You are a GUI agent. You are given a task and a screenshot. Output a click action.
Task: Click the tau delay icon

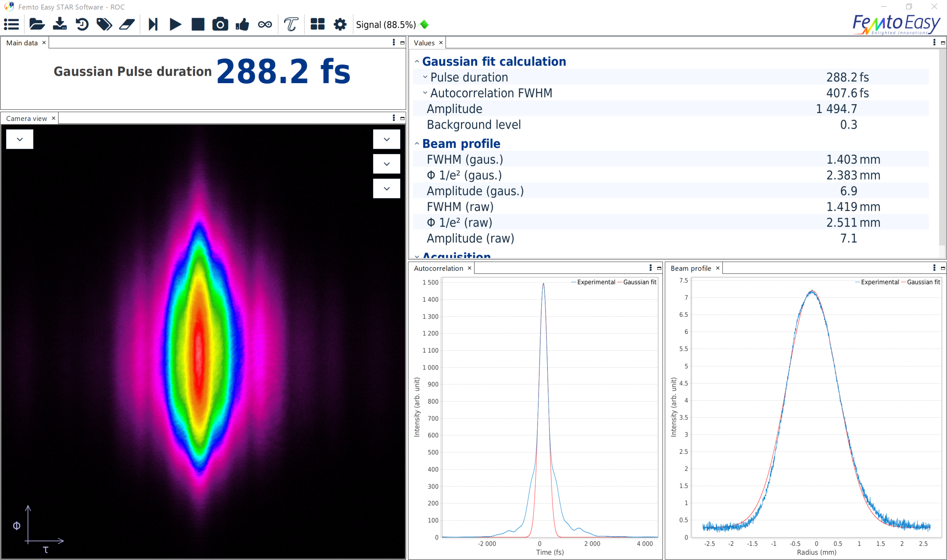(x=291, y=24)
